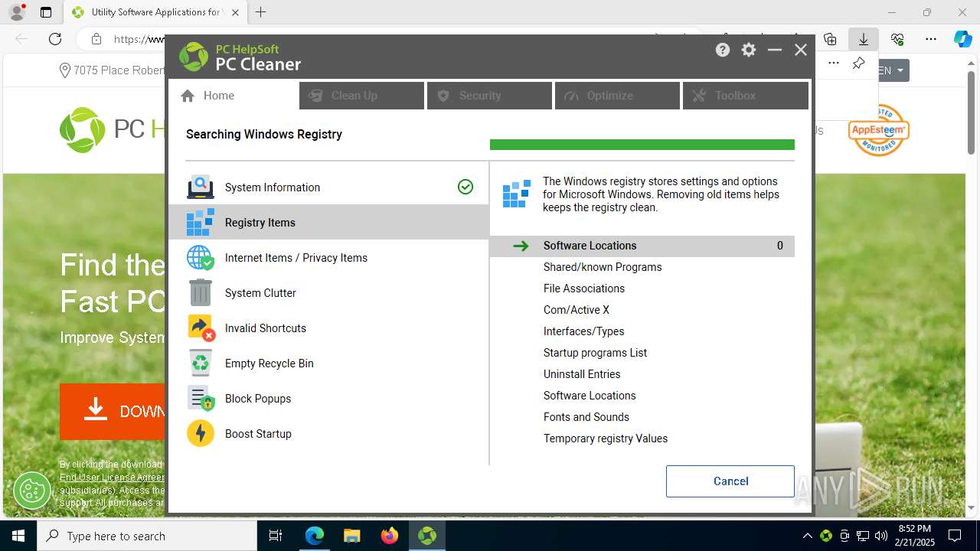Open File Explorer from taskbar
The width and height of the screenshot is (980, 551).
pyautogui.click(x=352, y=536)
